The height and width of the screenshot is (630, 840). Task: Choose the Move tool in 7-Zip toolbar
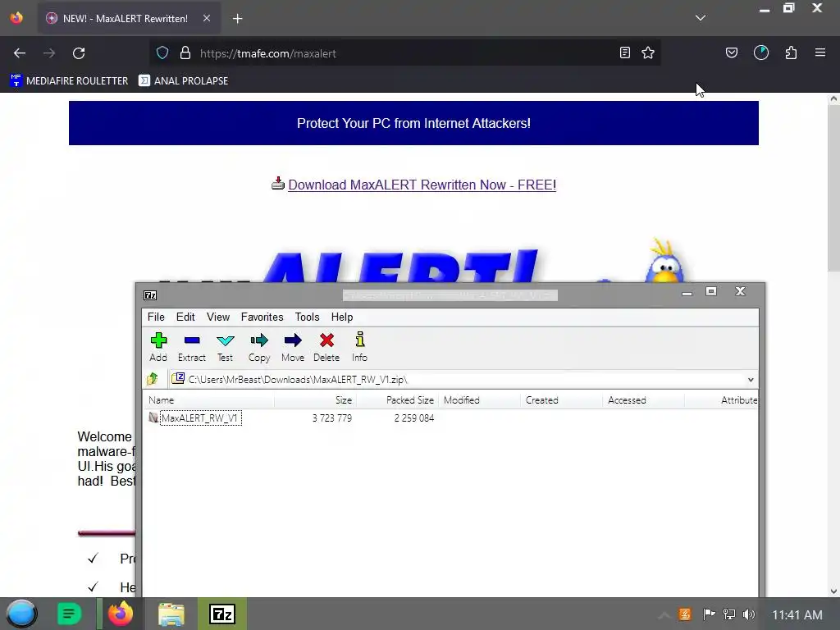(x=293, y=347)
